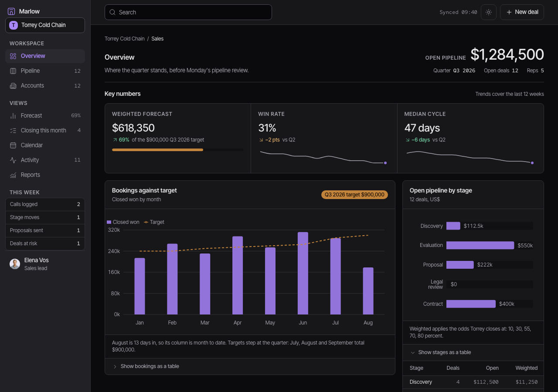
Task: Click the search magnifier icon
Action: coord(112,12)
